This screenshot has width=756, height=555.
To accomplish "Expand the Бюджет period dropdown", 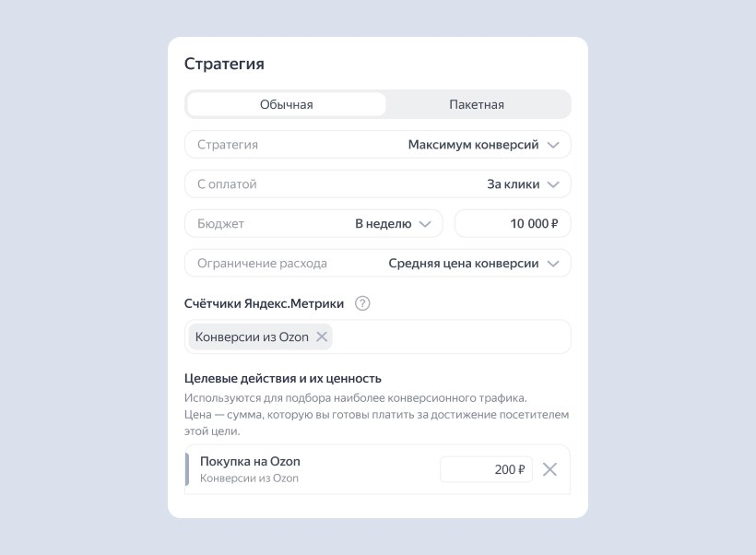I will click(x=313, y=224).
